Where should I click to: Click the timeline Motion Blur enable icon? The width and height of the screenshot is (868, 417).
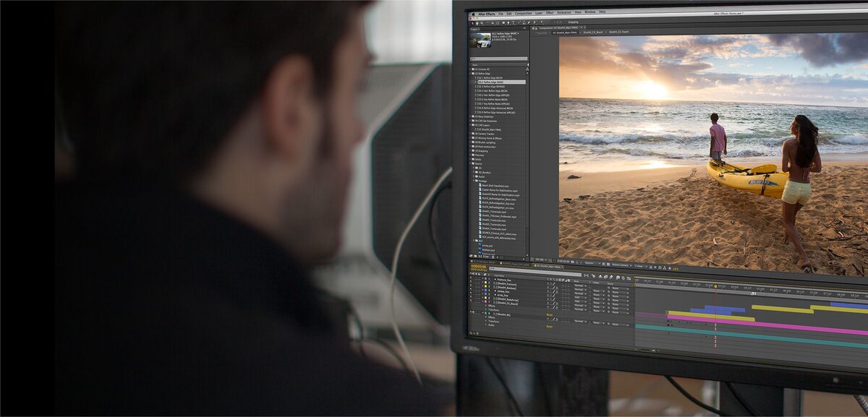(610, 277)
